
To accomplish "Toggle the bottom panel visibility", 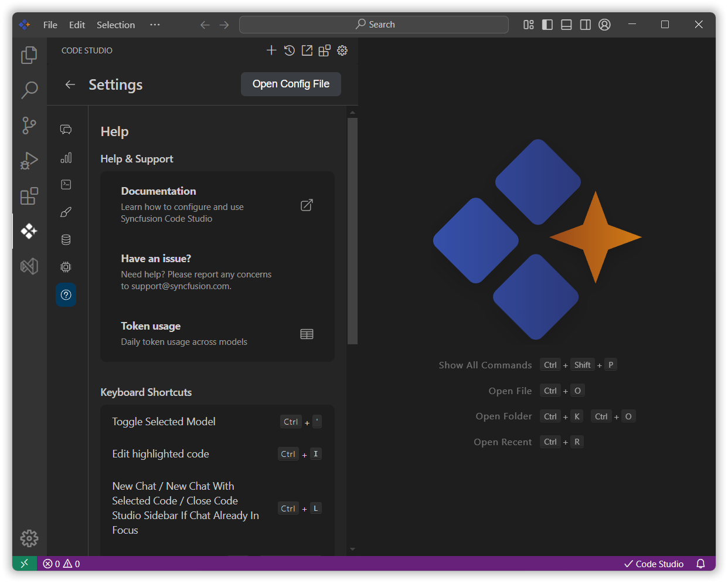I will coord(566,25).
